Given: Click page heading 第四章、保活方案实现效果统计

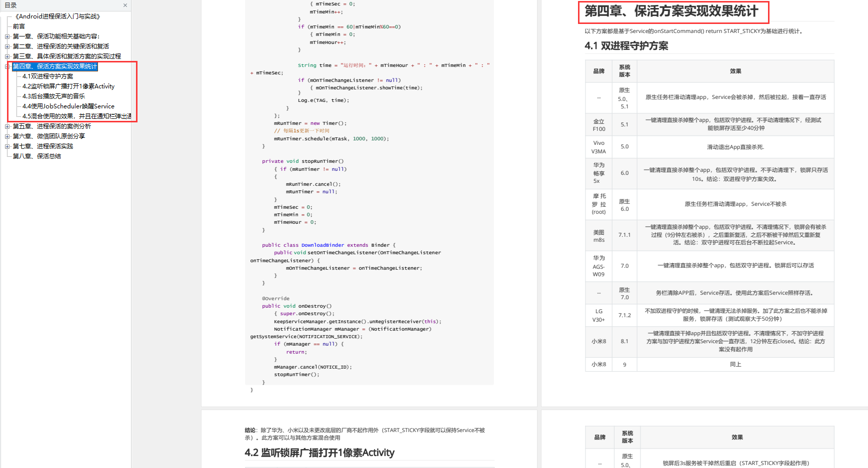Looking at the screenshot, I should click(671, 11).
